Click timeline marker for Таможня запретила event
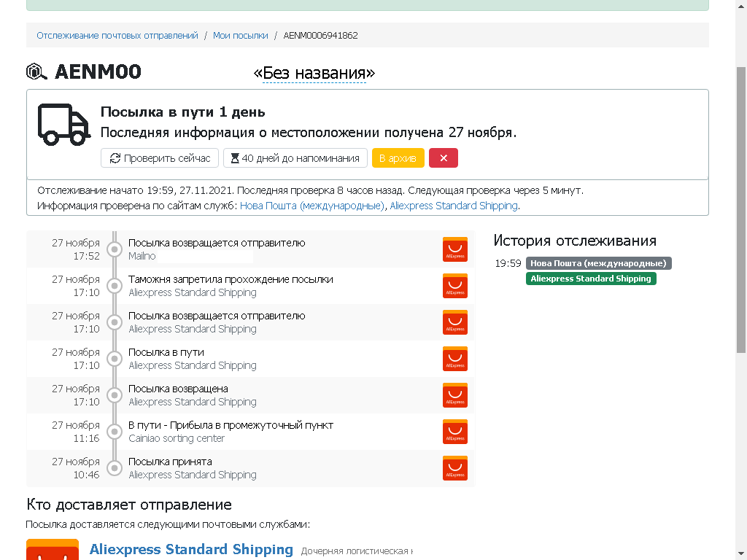This screenshot has width=747, height=560. (x=115, y=286)
